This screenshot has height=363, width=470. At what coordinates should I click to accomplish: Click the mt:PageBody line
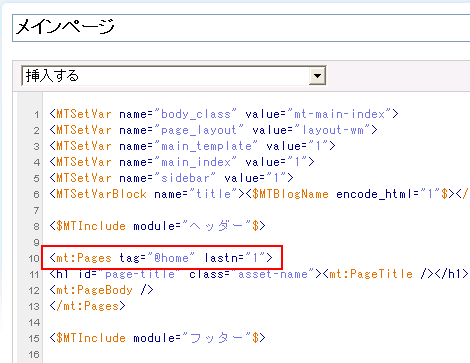click(101, 290)
